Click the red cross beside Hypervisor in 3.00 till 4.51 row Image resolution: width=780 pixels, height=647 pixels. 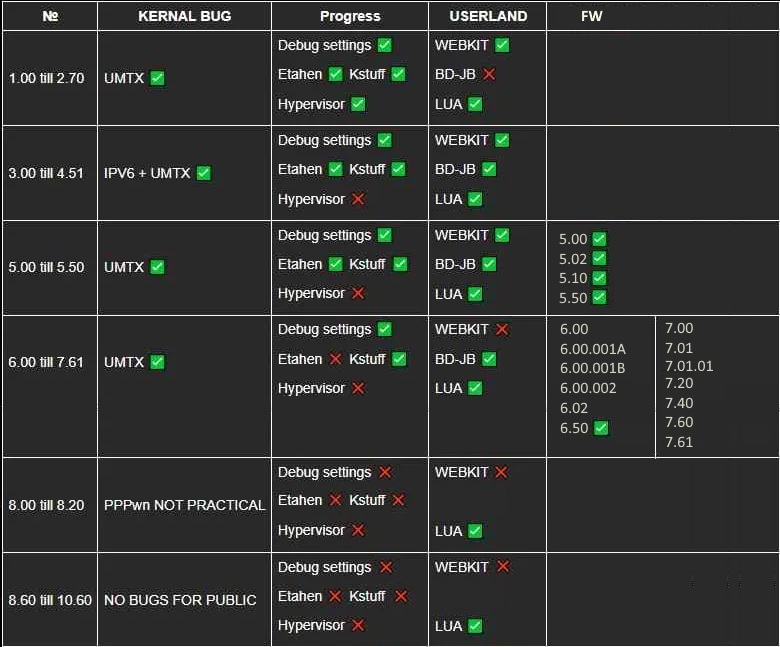[358, 199]
